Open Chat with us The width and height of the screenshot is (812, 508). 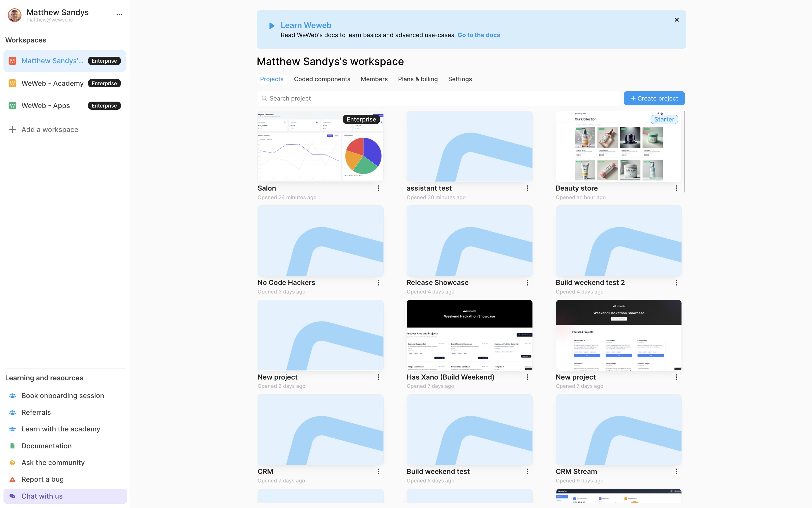[65, 496]
